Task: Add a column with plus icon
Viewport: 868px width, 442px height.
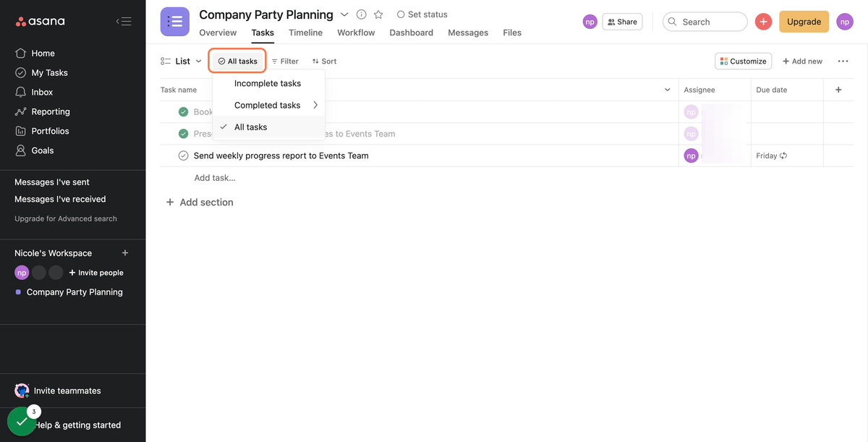Action: coord(838,90)
